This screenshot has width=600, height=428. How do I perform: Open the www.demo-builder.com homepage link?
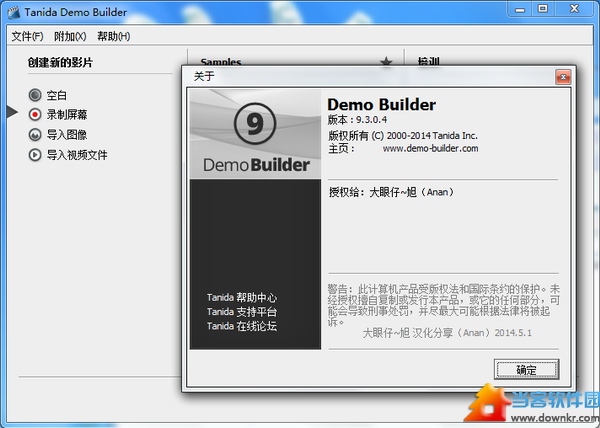pyautogui.click(x=430, y=148)
